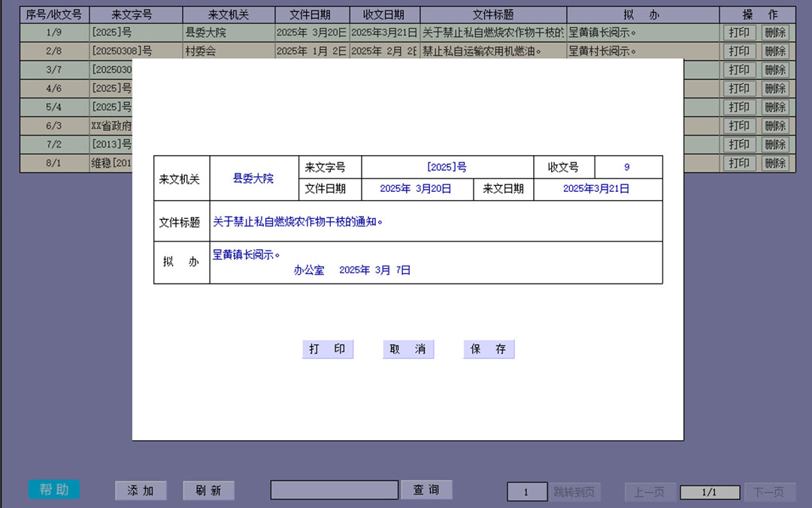
Task: Click the 文件日期 field 2025年 3月20日 in form
Action: (x=416, y=190)
